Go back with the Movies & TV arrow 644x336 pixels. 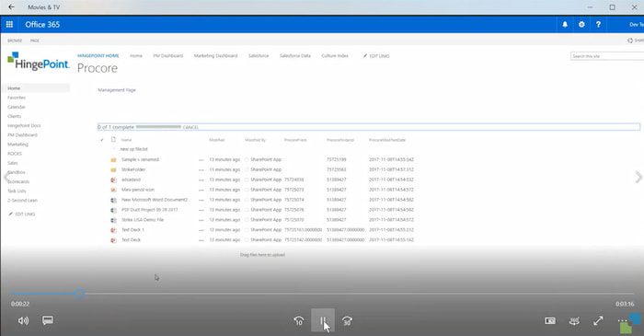coord(11,7)
